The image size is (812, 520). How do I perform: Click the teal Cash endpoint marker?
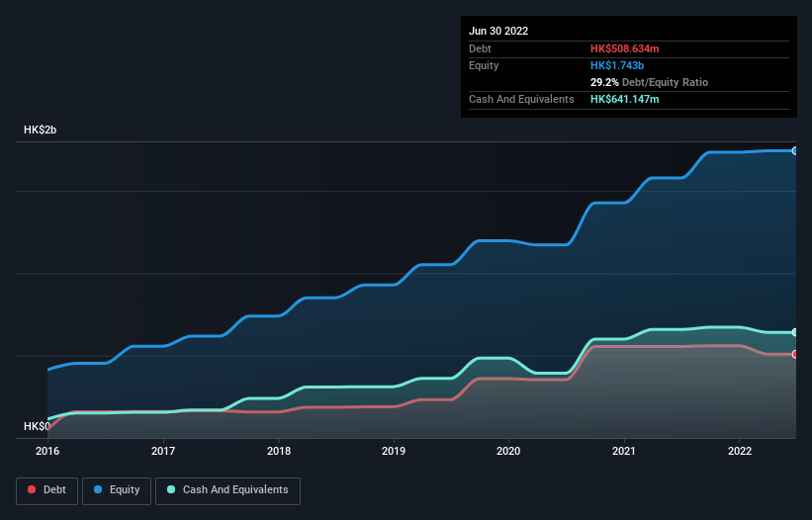[x=795, y=333]
